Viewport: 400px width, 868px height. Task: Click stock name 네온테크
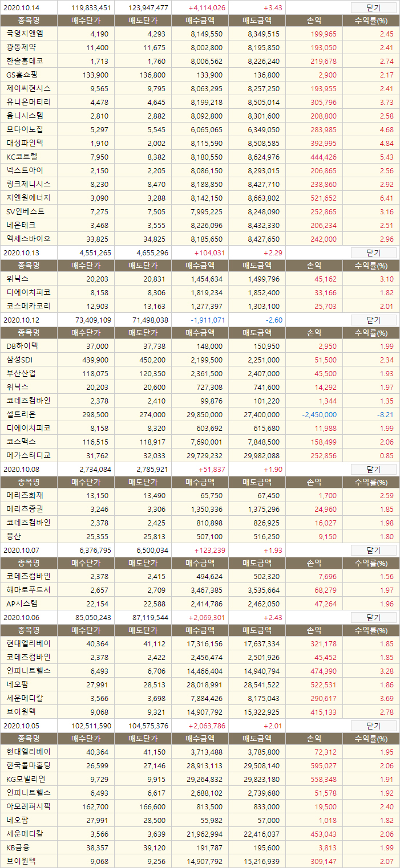point(21,225)
